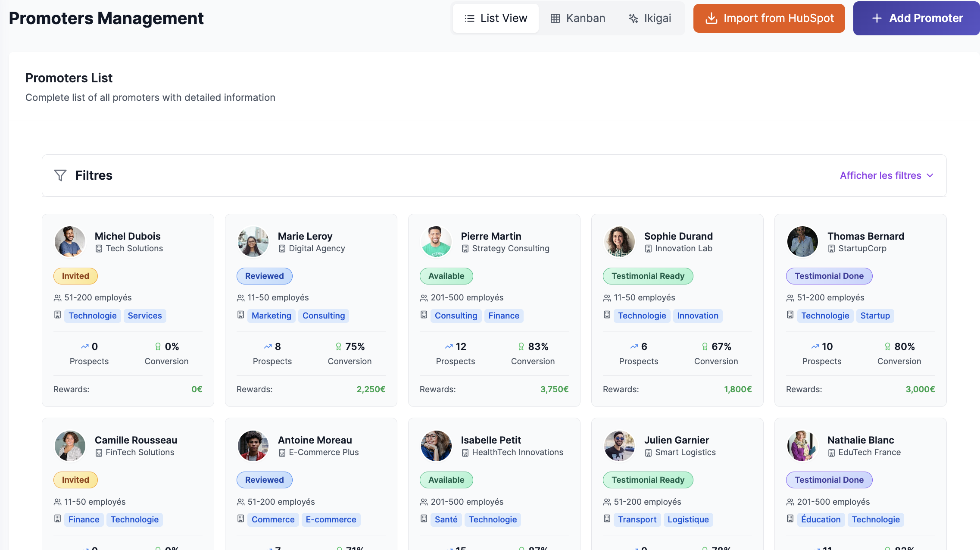This screenshot has height=550, width=980.
Task: Click Import from HubSpot button
Action: tap(769, 18)
